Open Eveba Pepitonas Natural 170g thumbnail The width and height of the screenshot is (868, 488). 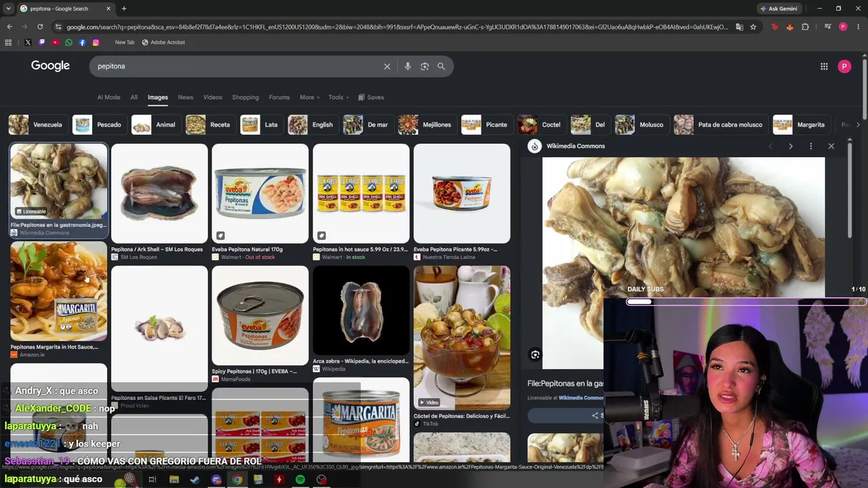[260, 193]
